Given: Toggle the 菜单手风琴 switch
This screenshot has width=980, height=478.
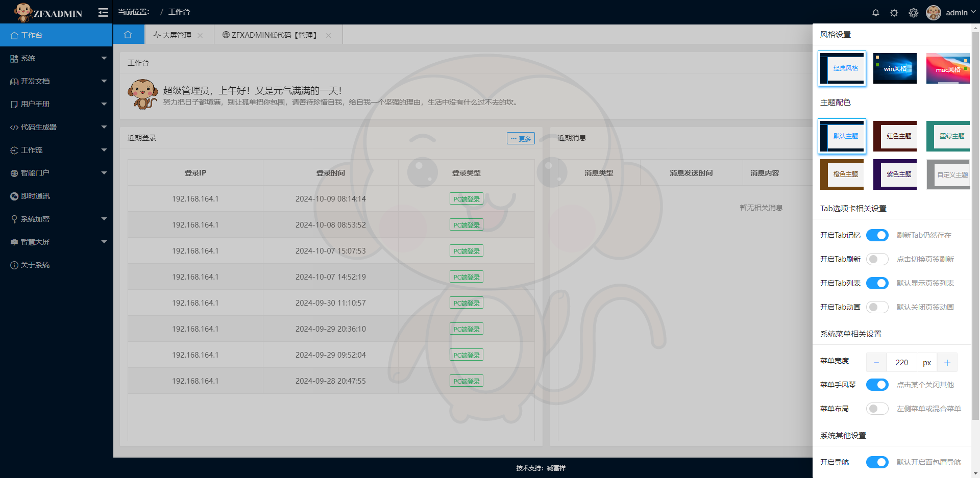Looking at the screenshot, I should (x=877, y=385).
